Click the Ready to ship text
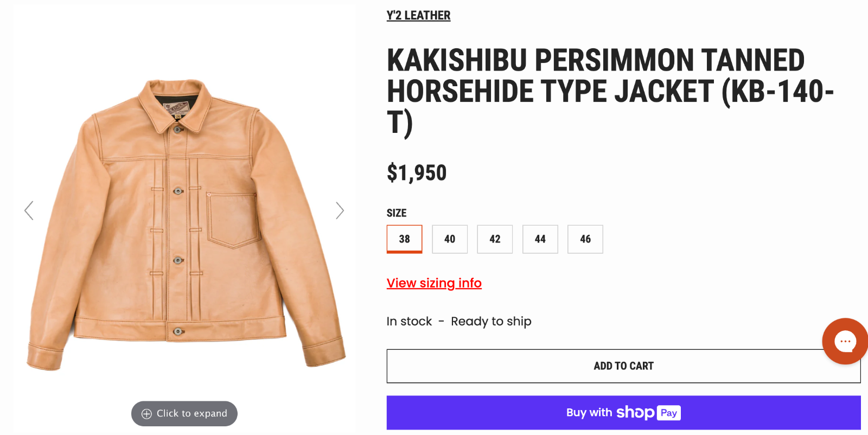This screenshot has height=435, width=868. coord(491,322)
